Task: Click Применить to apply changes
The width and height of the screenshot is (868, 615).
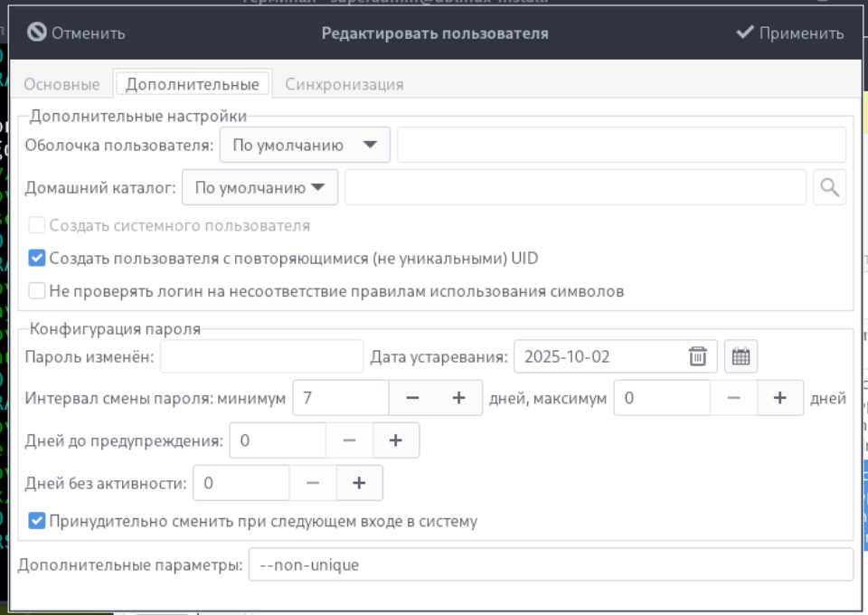Action: coord(789,33)
